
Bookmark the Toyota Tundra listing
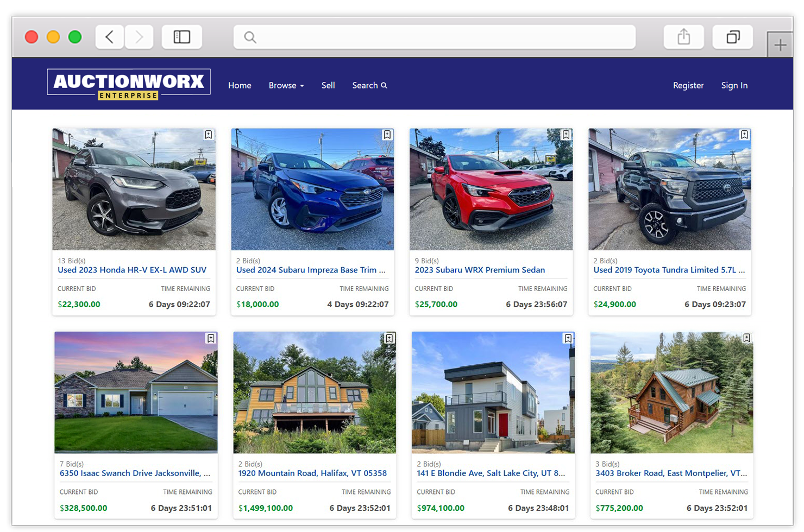pos(744,135)
